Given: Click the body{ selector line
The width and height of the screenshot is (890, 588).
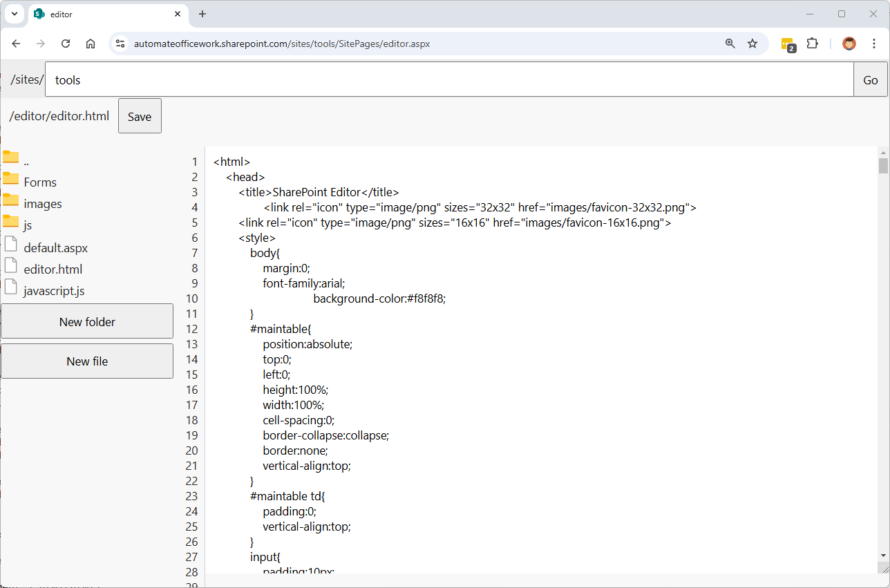Looking at the screenshot, I should click(x=265, y=253).
